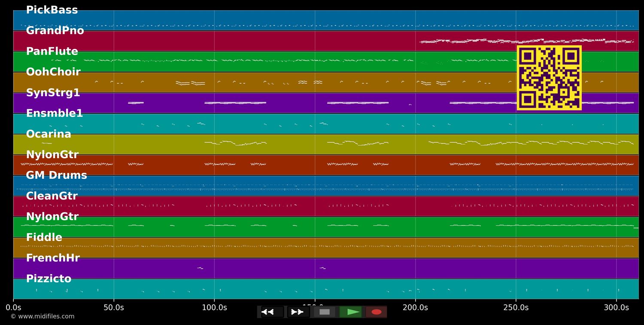Select the Ocarina track label
This screenshot has height=325, width=644.
[x=49, y=134]
